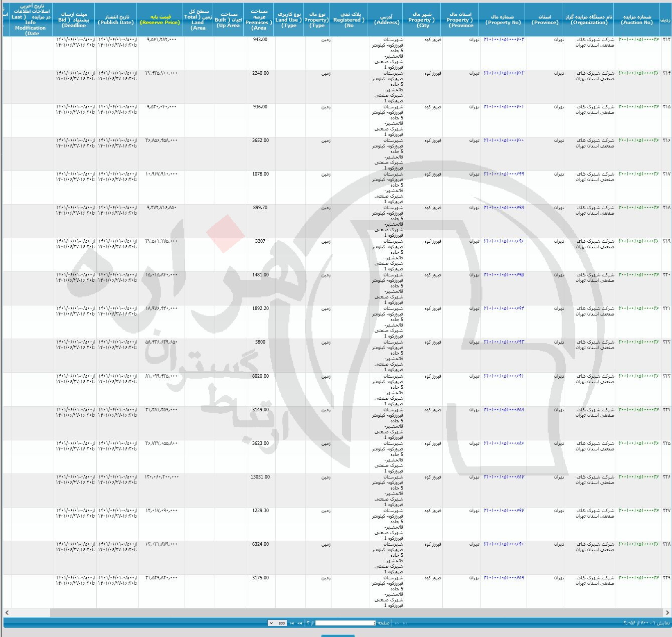Select the premises area value 3623.00
The image size is (672, 637).
pyautogui.click(x=260, y=443)
